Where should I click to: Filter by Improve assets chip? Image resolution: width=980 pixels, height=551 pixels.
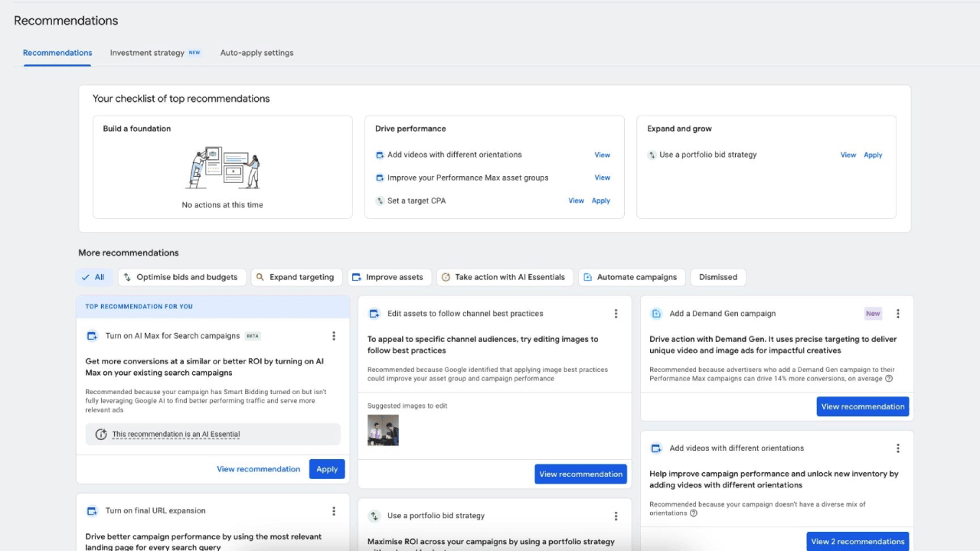[388, 277]
